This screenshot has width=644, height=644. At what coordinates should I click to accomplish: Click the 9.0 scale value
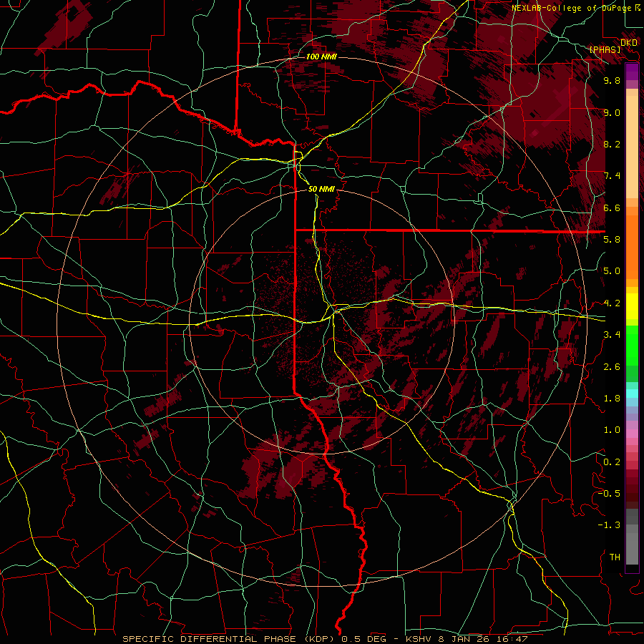[x=612, y=112]
